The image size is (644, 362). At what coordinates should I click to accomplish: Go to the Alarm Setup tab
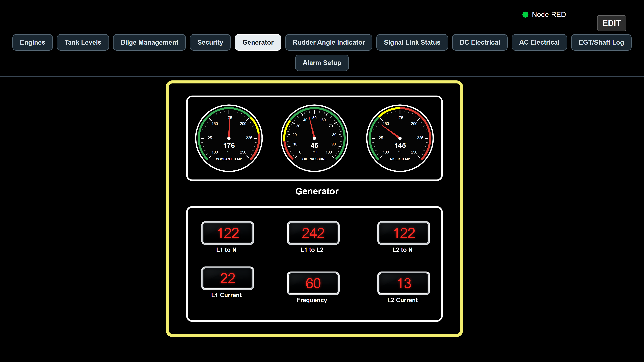pos(322,63)
